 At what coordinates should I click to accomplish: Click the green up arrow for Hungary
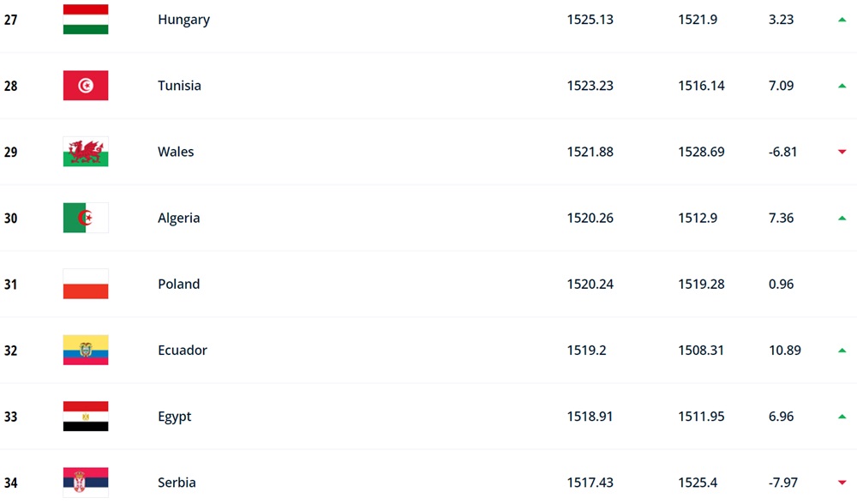tap(842, 20)
